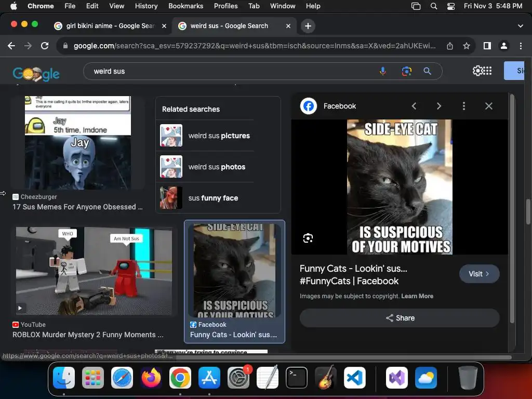Click the share page icon in address bar

[x=450, y=46]
